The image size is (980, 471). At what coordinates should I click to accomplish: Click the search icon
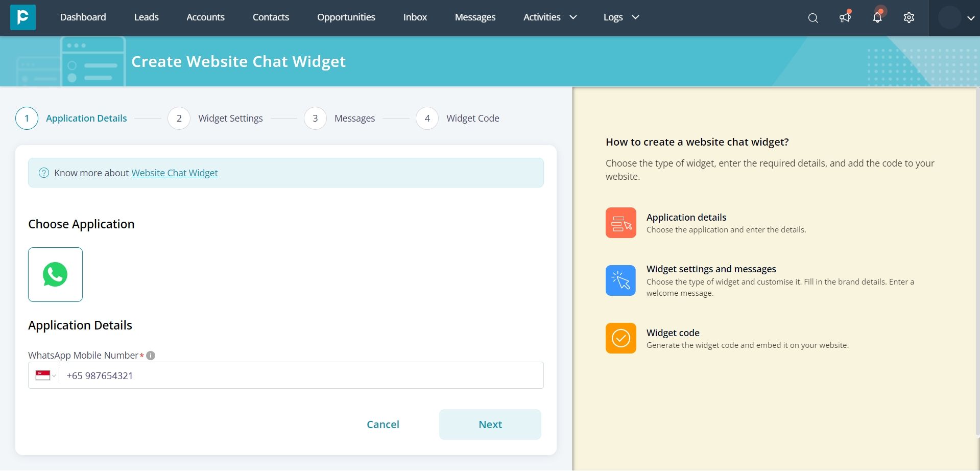(x=812, y=17)
